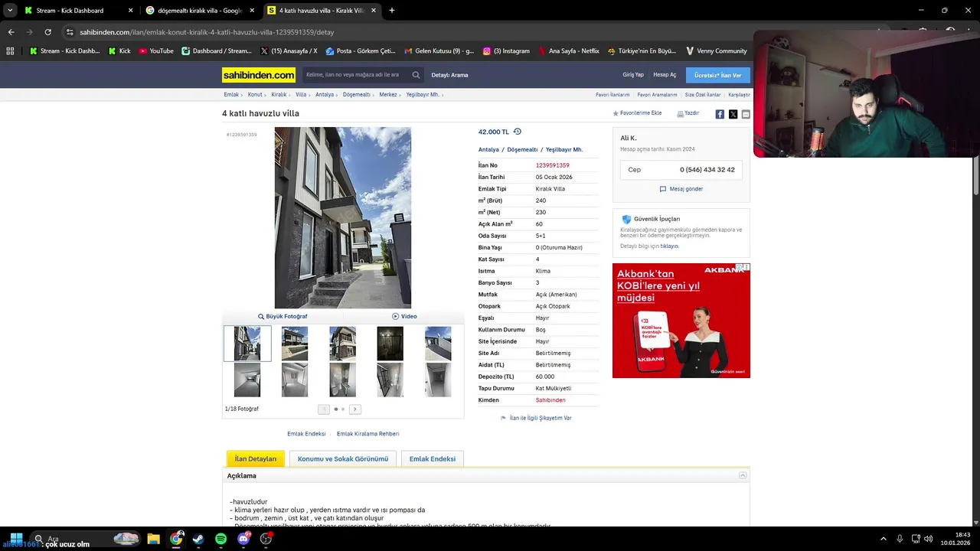The height and width of the screenshot is (551, 980).
Task: Open Gelen Kutusu Gmail bookmark
Action: [439, 51]
